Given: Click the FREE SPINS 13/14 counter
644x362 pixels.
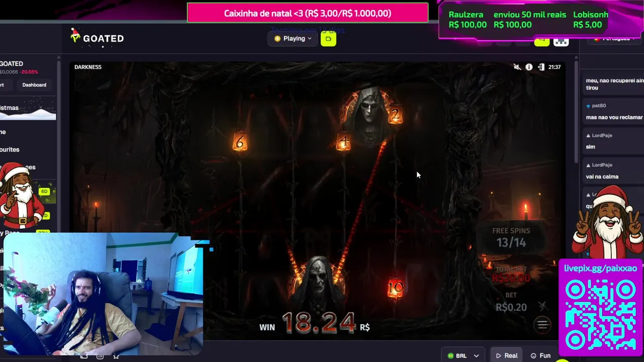Looking at the screenshot, I should [511, 238].
